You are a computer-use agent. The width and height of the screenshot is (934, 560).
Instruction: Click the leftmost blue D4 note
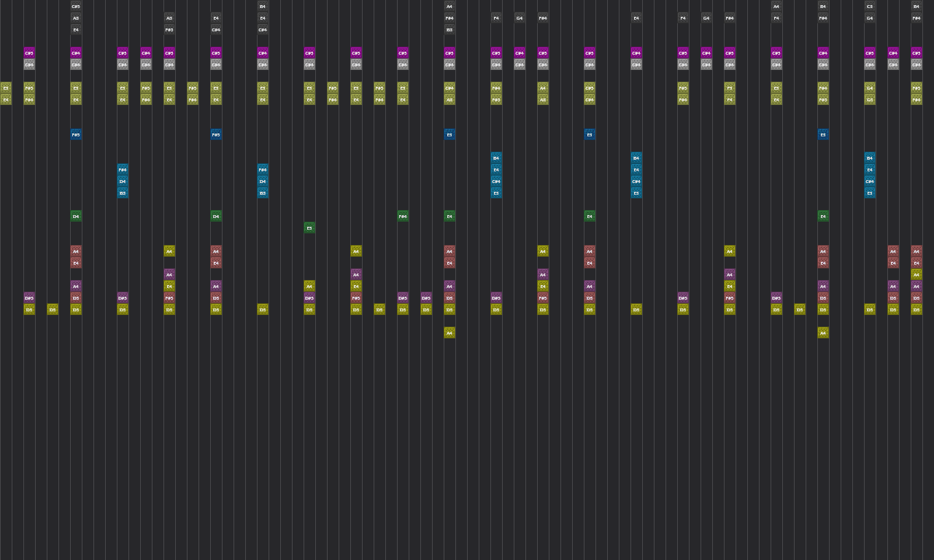point(123,181)
